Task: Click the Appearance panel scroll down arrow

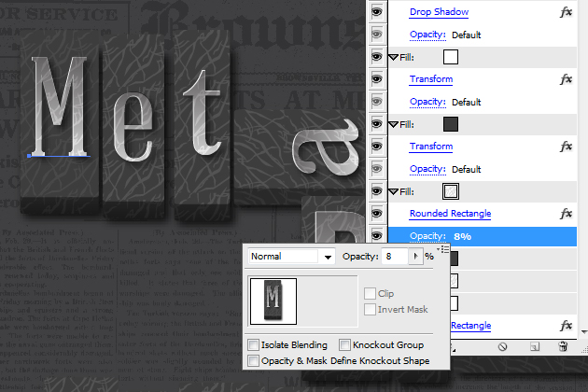Action: (x=584, y=332)
